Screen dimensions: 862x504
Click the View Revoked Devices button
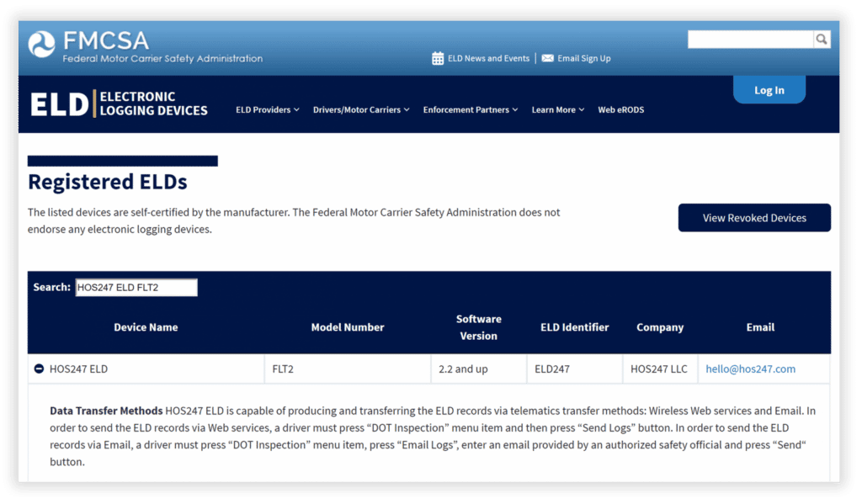pyautogui.click(x=754, y=217)
